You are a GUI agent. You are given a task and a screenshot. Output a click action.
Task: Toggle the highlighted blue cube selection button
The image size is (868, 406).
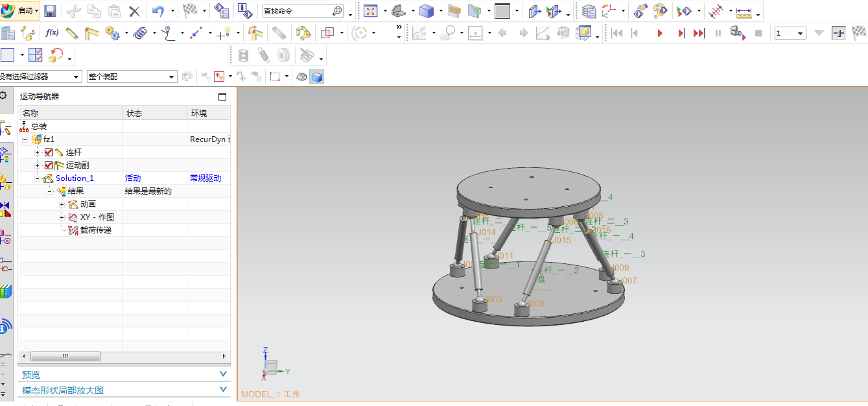click(317, 77)
